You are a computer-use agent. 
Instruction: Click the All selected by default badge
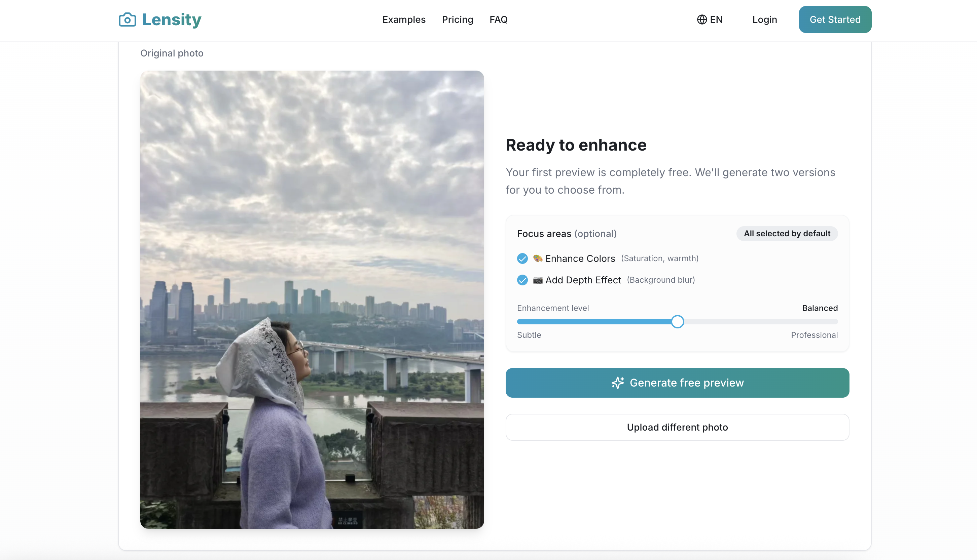click(x=787, y=234)
